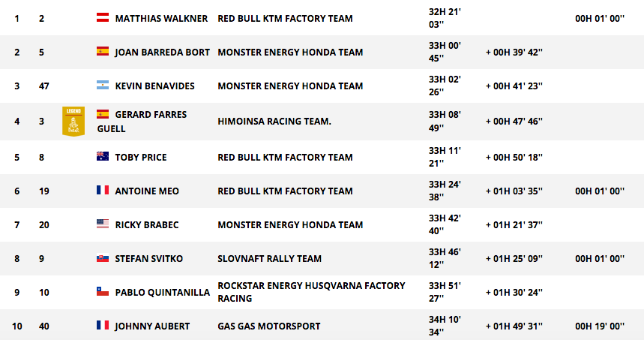Click the US flag next to Ricky Brabec
The height and width of the screenshot is (340, 644).
click(103, 223)
